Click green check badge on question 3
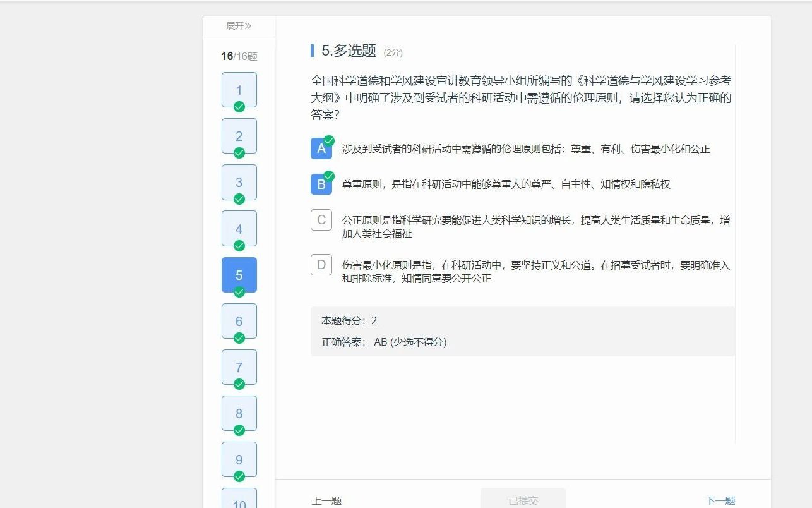Image resolution: width=812 pixels, height=508 pixels. (x=239, y=199)
